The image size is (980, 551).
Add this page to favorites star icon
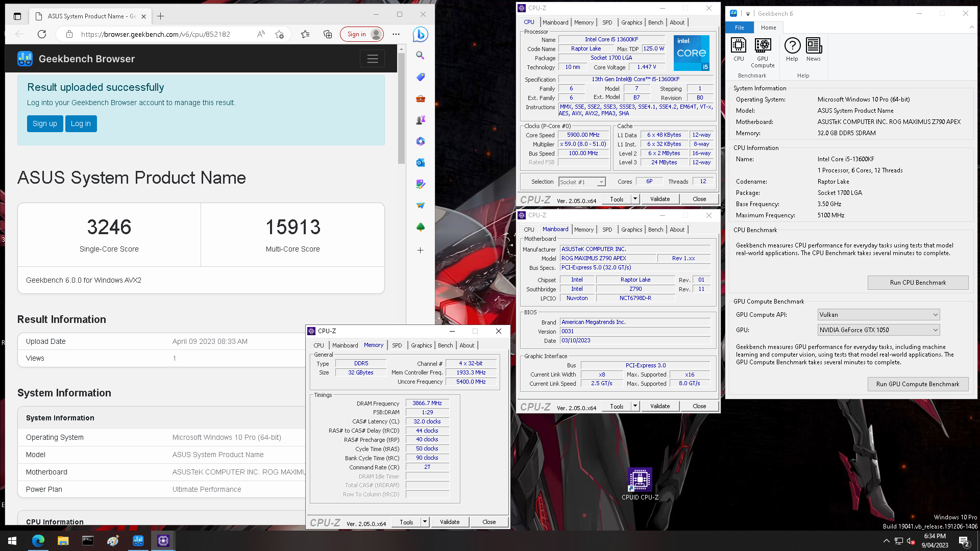click(x=279, y=34)
